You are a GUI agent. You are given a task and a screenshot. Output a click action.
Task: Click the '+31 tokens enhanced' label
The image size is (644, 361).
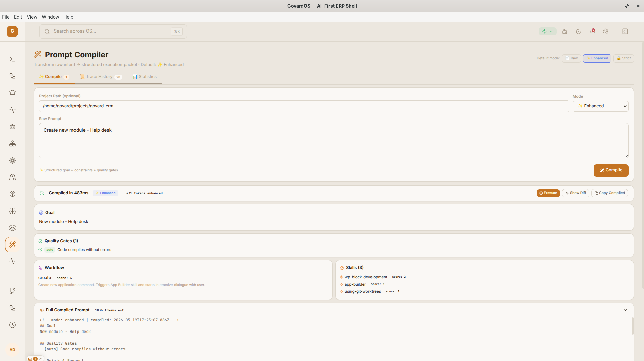coord(144,193)
